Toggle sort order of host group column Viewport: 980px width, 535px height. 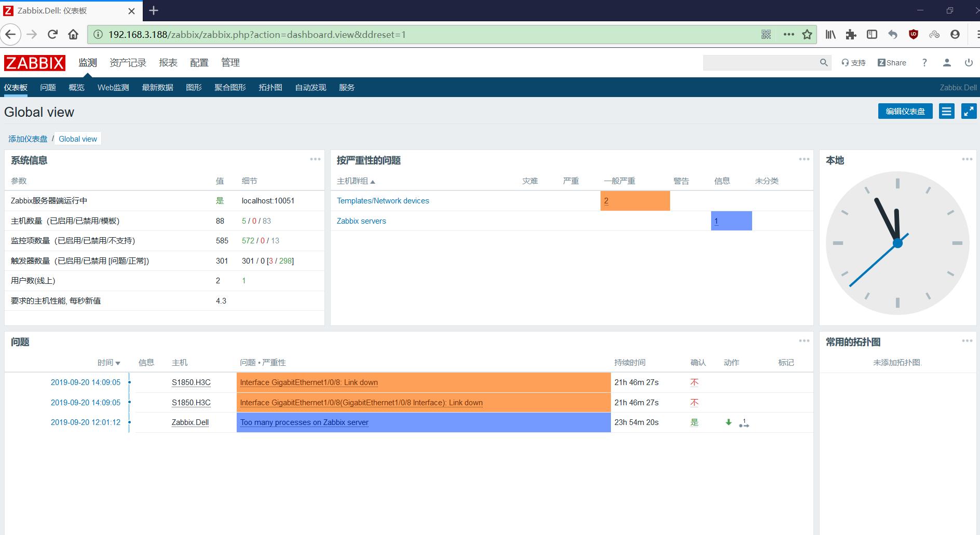(356, 181)
